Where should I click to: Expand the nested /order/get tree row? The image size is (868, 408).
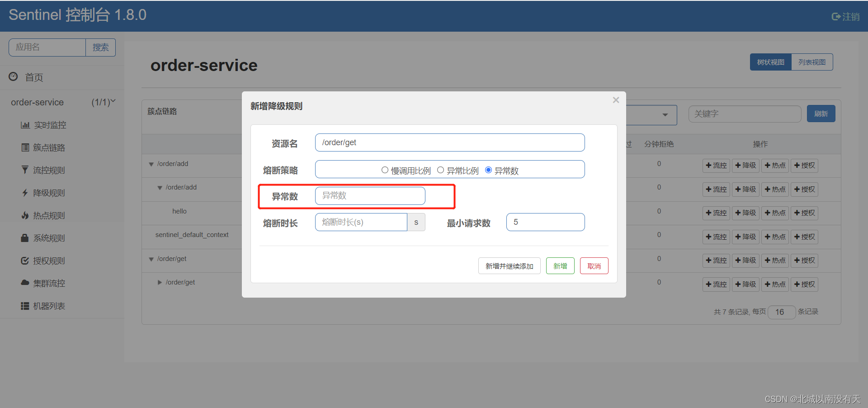160,282
